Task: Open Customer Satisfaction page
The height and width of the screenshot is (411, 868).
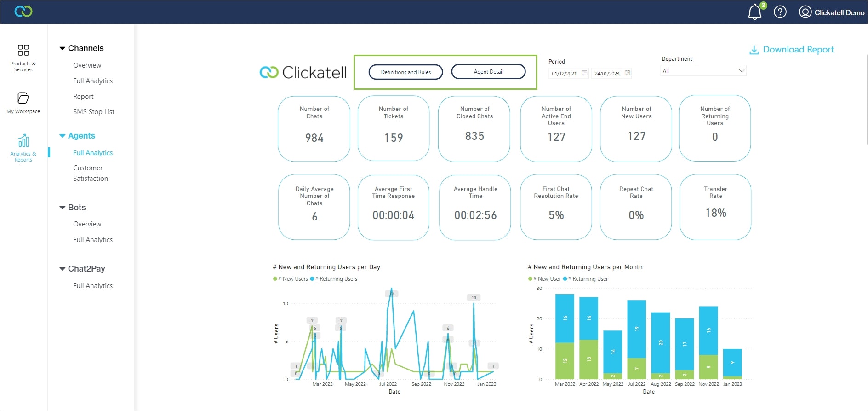Action: pyautogui.click(x=91, y=173)
